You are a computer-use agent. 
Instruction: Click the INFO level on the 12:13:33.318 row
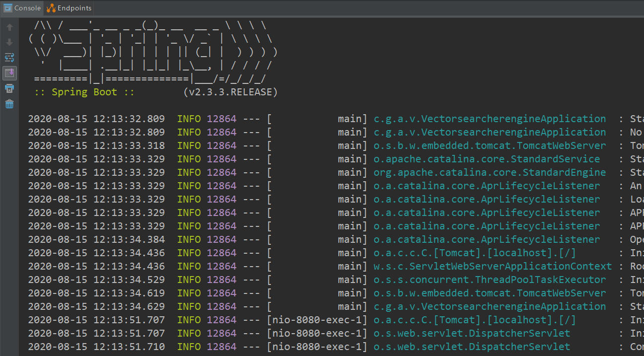[x=189, y=145]
